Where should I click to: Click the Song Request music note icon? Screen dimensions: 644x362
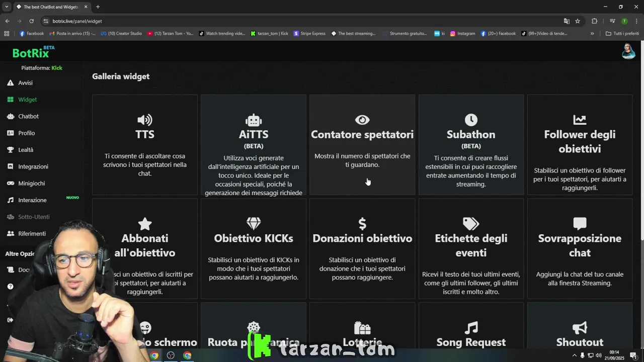(x=471, y=328)
